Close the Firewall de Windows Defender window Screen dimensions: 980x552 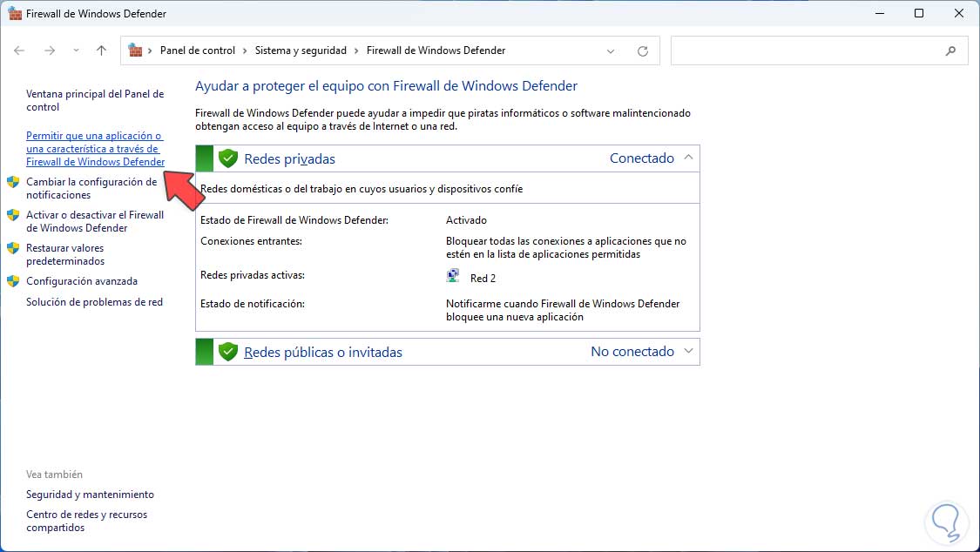[959, 13]
